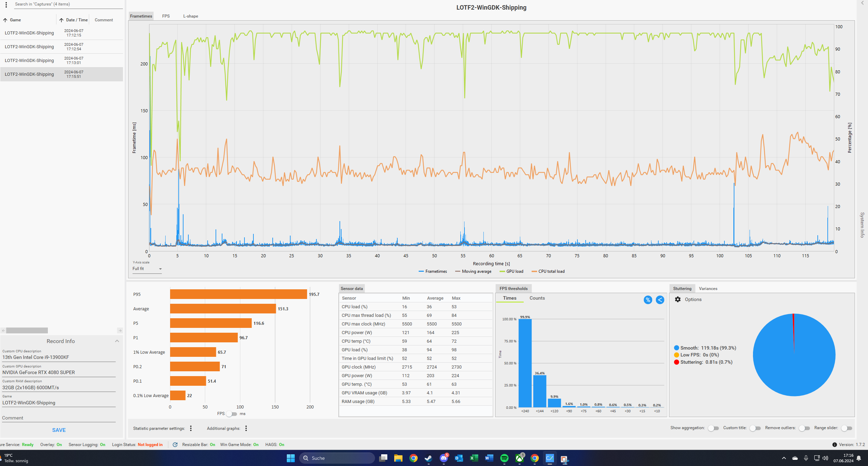Click the percent display button in FPS thresholds
Screen dimensions: 868x466
coord(648,300)
